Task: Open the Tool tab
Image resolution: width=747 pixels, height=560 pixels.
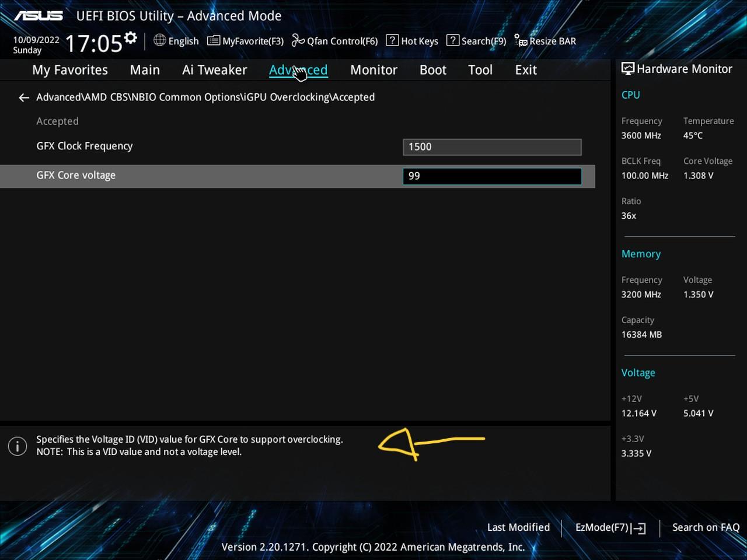Action: [480, 70]
